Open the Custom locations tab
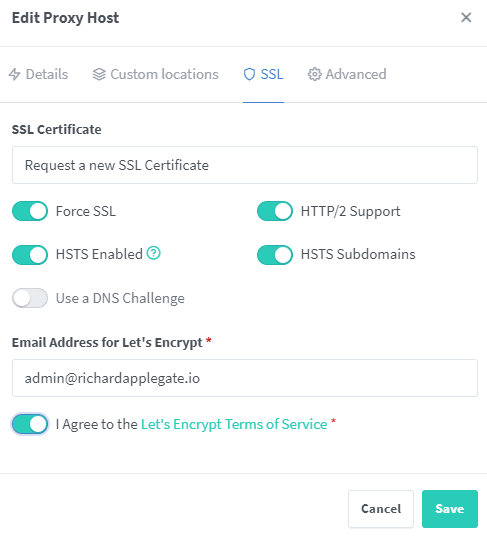Image resolution: width=487 pixels, height=541 pixels. pyautogui.click(x=156, y=74)
